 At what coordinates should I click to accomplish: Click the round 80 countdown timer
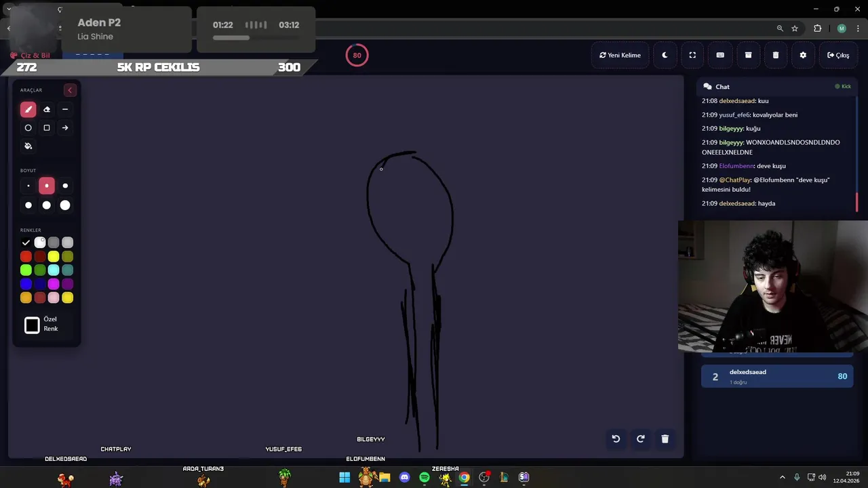[357, 55]
